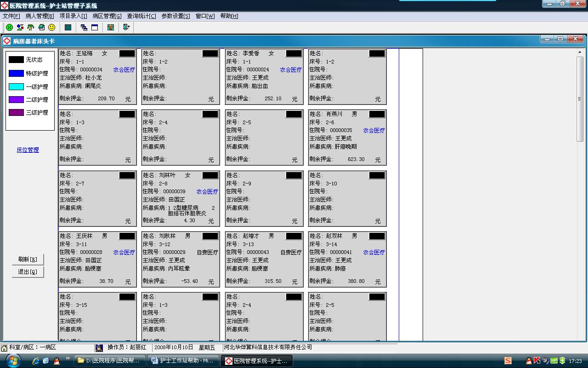588x368 pixels.
Task: Click the Sogou S input method tray icon
Action: tap(508, 361)
